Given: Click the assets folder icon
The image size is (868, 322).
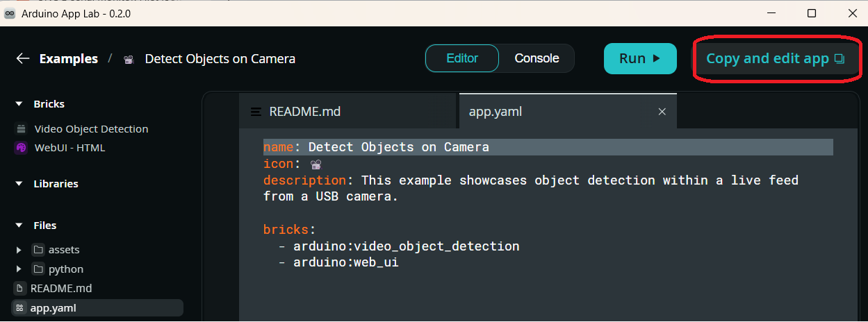Looking at the screenshot, I should tap(38, 250).
